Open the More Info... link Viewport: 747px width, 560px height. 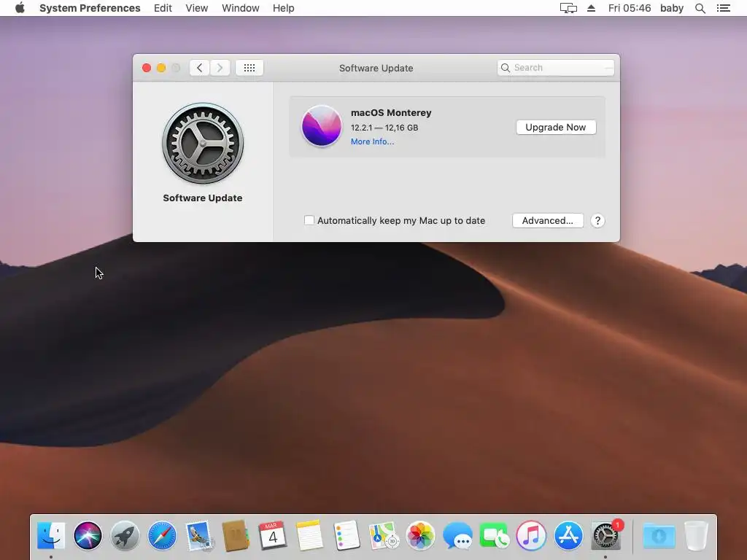(372, 141)
